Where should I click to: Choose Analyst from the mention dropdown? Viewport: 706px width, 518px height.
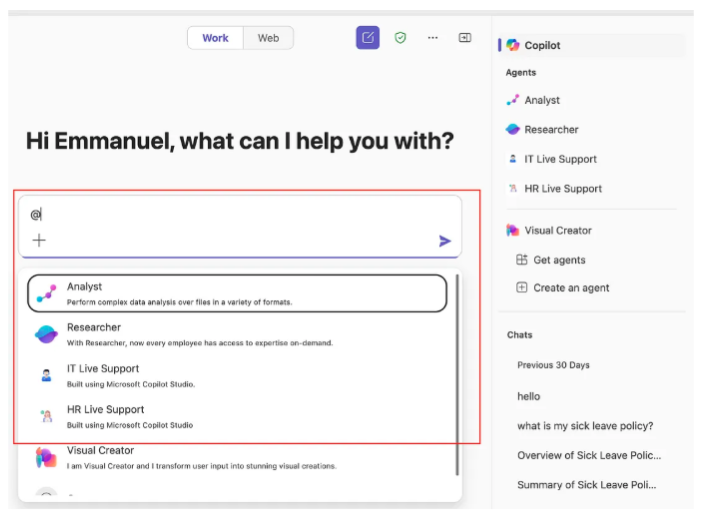coord(236,293)
